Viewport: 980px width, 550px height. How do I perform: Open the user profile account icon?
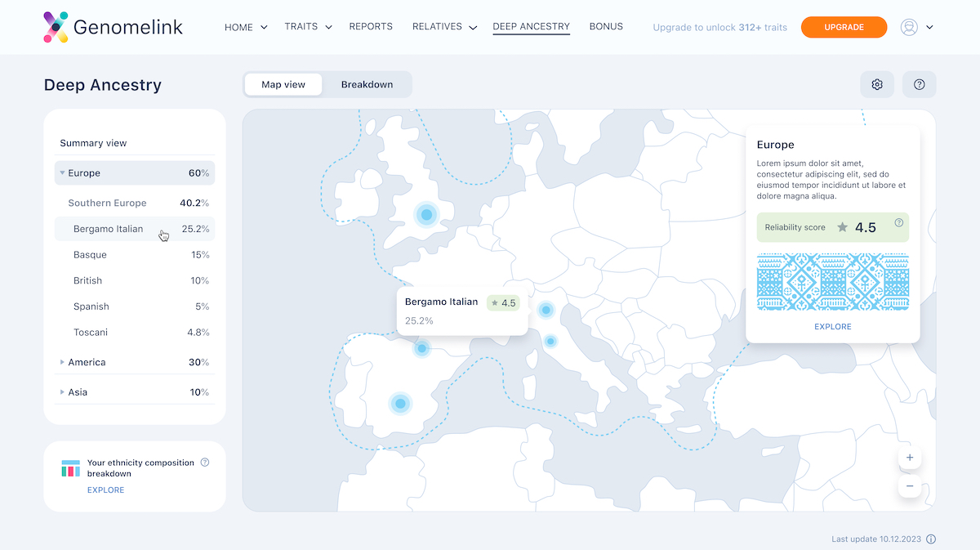(908, 26)
